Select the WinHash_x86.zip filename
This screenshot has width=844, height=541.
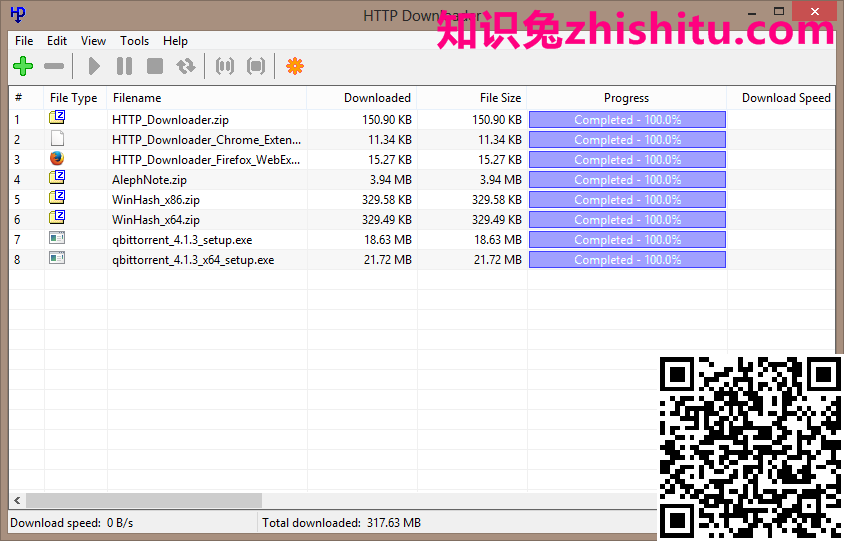[156, 200]
